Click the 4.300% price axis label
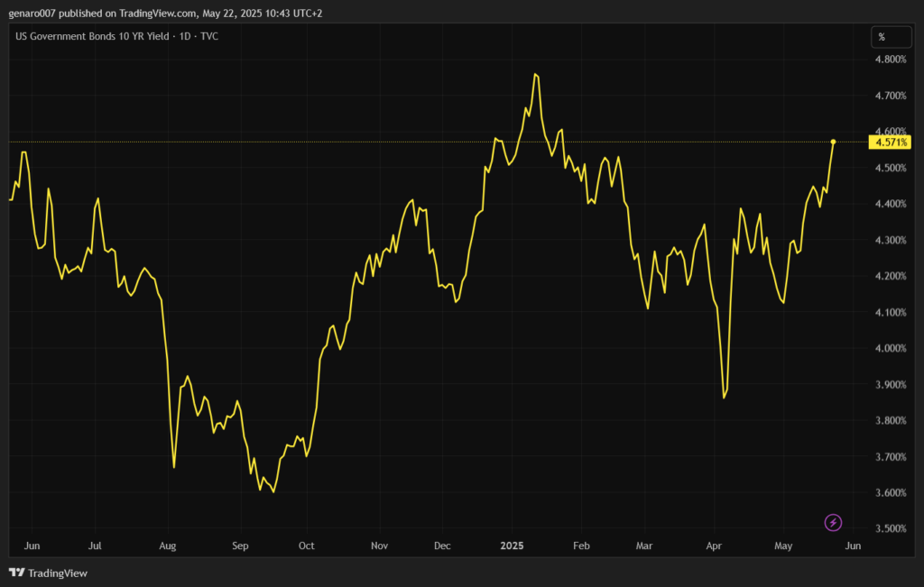This screenshot has height=587, width=924. 891,241
